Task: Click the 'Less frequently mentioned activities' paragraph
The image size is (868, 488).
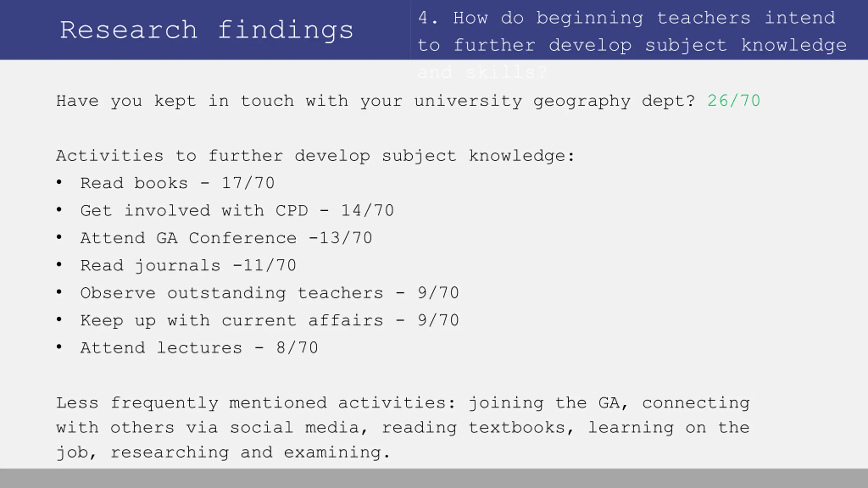Action: (x=403, y=428)
